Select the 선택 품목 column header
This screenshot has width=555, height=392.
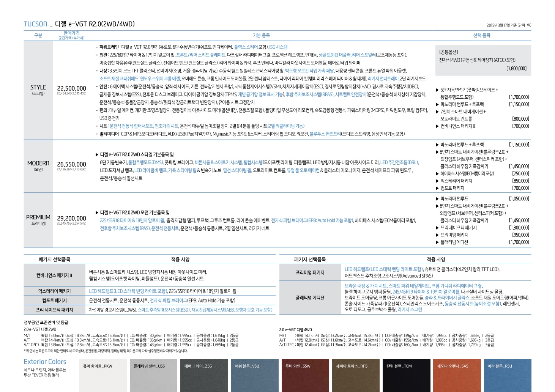[481, 35]
